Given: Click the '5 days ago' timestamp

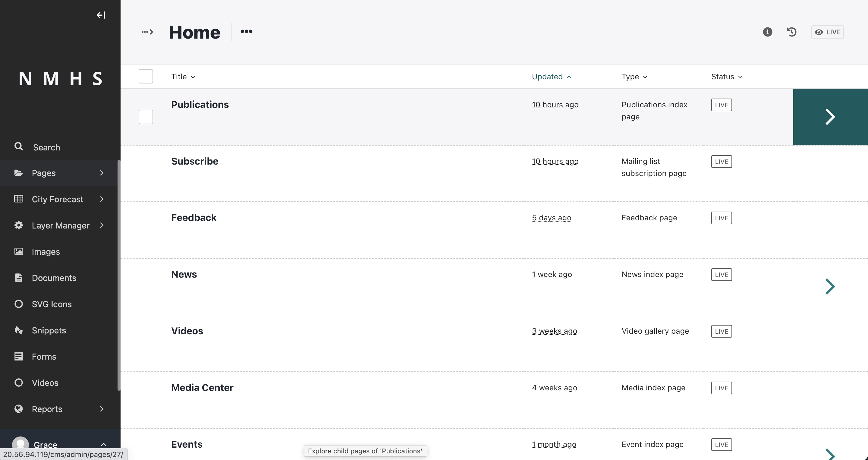Looking at the screenshot, I should (551, 218).
